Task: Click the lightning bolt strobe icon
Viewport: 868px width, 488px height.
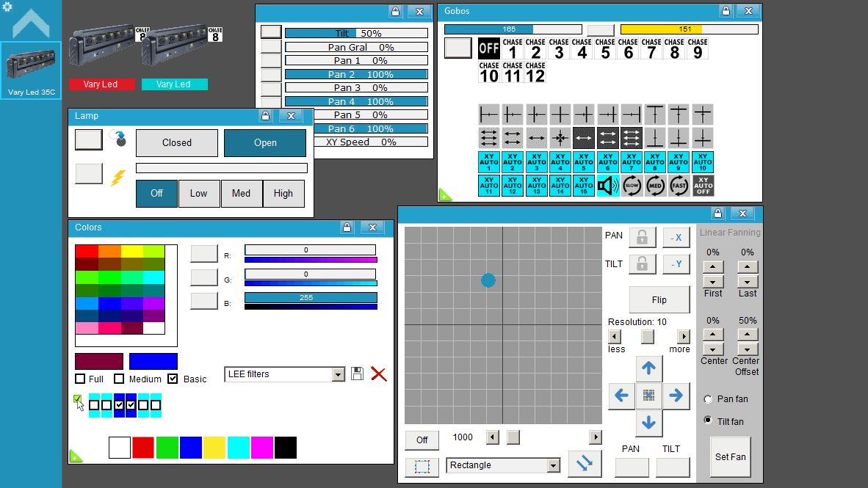Action: click(x=118, y=178)
